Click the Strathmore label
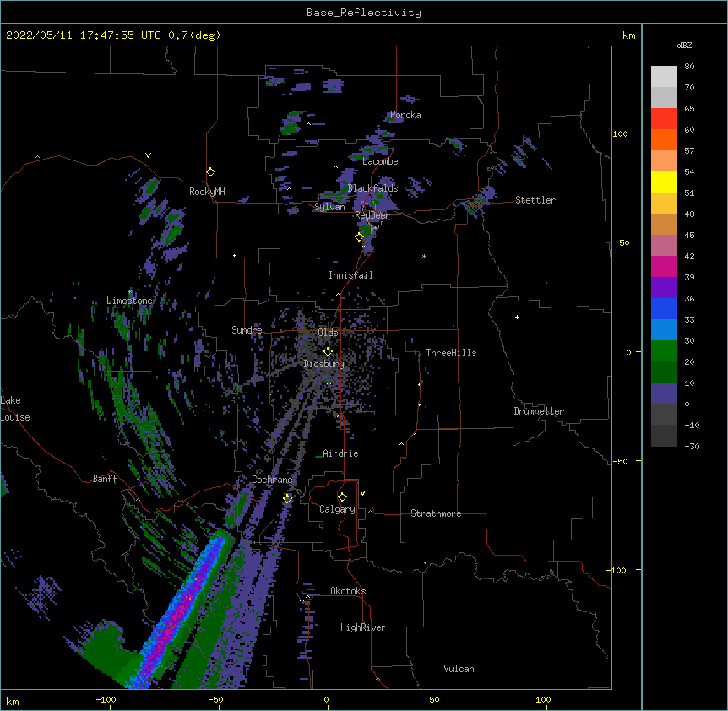 (x=436, y=513)
